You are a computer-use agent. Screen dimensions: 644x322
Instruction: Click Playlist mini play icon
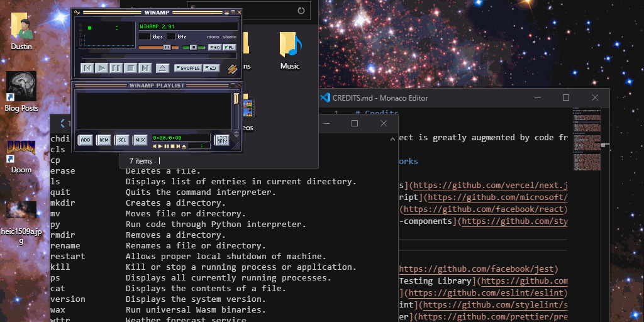click(160, 146)
